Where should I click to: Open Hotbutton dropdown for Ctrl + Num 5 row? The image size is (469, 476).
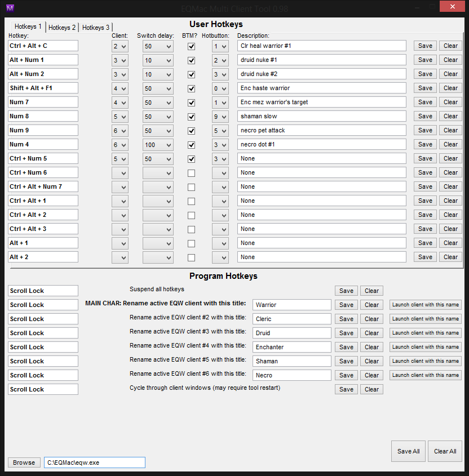click(x=220, y=159)
